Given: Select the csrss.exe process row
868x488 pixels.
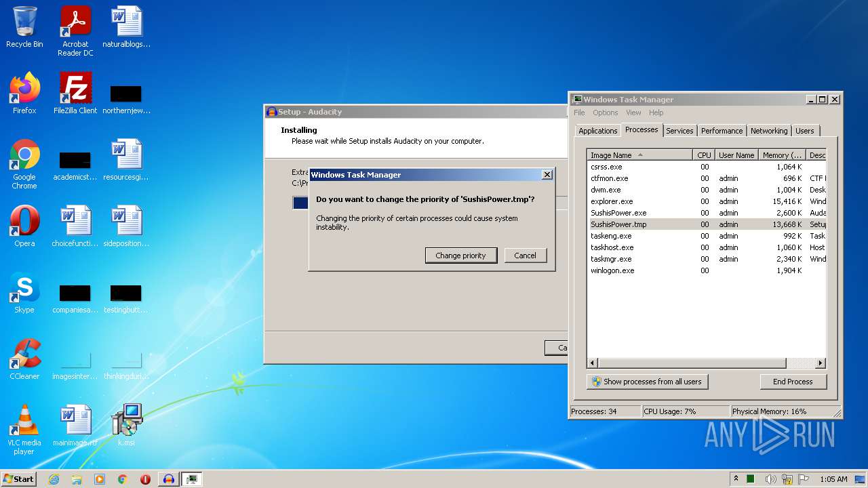Looking at the screenshot, I should coord(707,167).
